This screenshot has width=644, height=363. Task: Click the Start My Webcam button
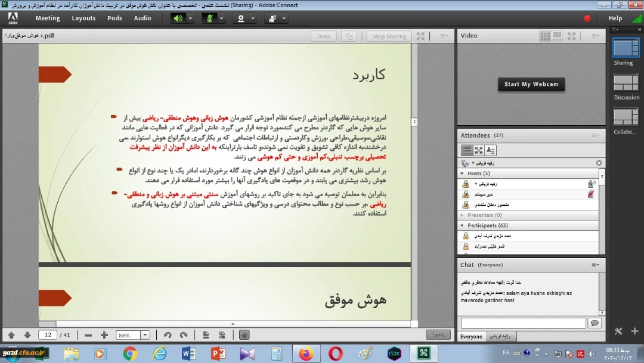click(531, 85)
